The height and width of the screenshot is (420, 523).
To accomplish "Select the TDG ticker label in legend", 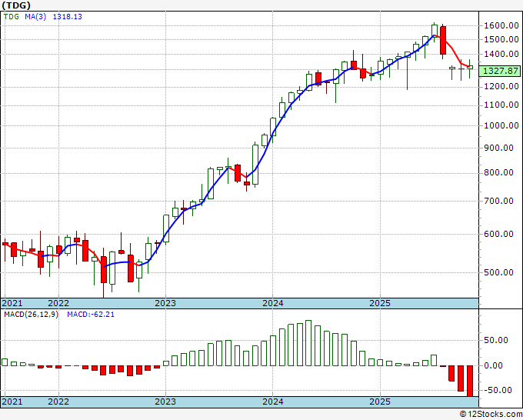I will (12, 17).
